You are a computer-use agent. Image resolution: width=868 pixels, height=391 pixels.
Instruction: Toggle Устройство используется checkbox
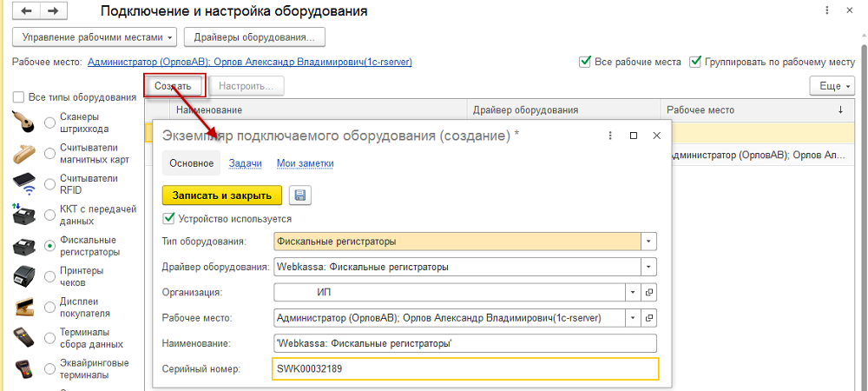[x=168, y=219]
